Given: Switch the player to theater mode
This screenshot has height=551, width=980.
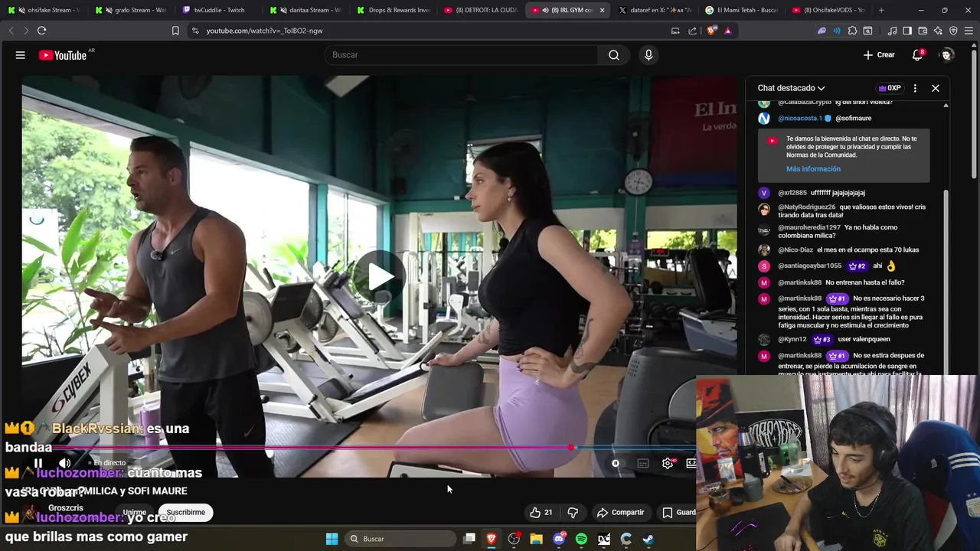Looking at the screenshot, I should (x=691, y=463).
